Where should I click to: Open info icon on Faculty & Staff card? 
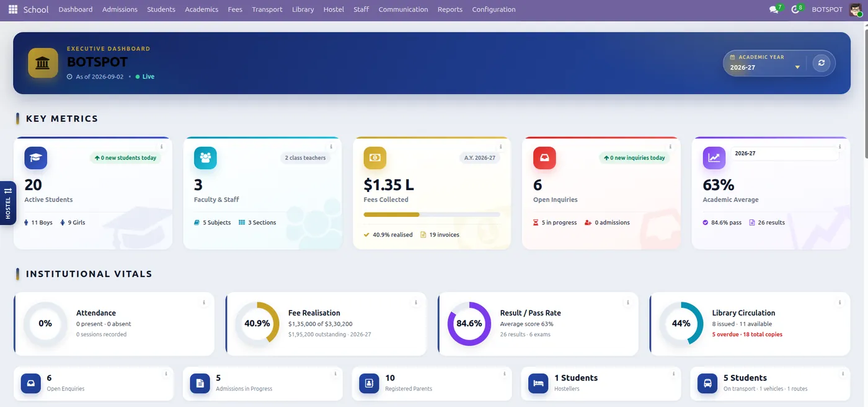pyautogui.click(x=331, y=147)
